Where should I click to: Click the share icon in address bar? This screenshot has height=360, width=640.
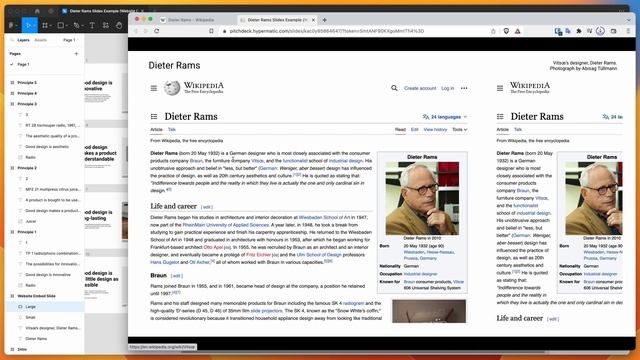493,31
